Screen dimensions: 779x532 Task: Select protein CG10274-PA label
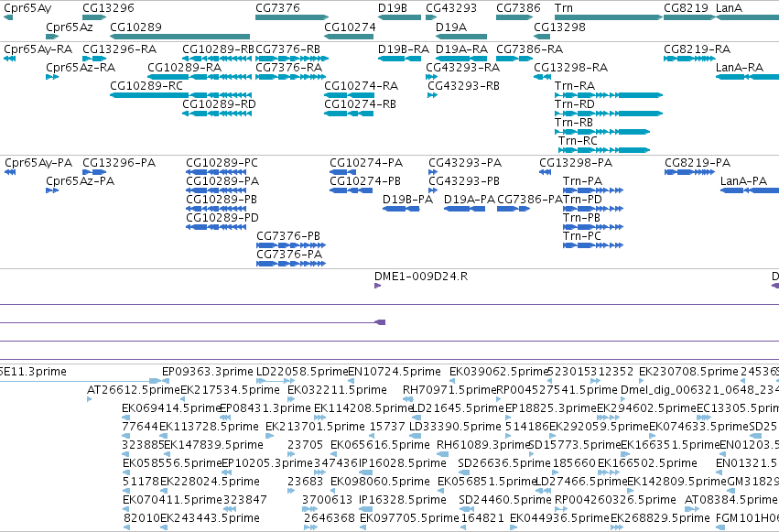pyautogui.click(x=366, y=163)
